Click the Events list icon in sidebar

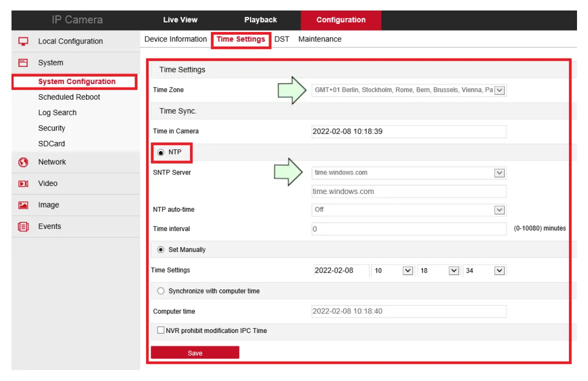tap(23, 226)
